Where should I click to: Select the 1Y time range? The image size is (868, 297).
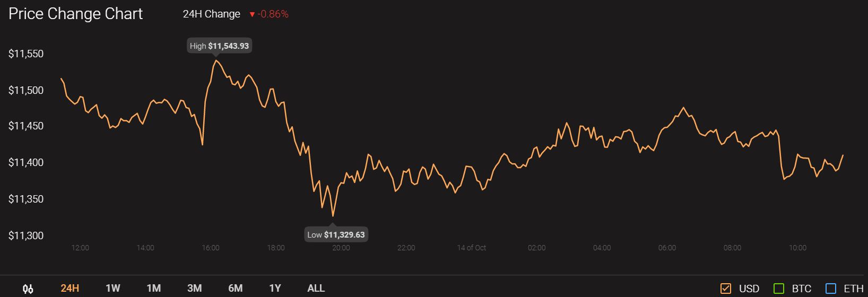(275, 289)
